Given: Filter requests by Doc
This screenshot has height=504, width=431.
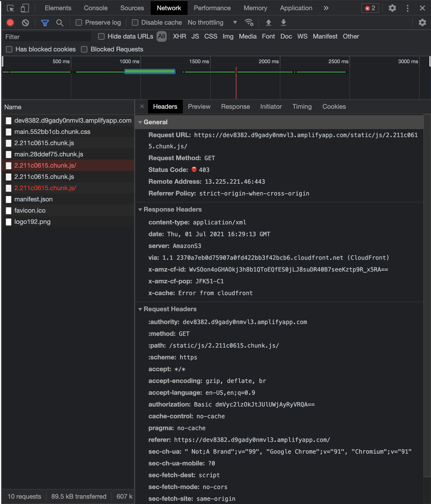Looking at the screenshot, I should point(286,36).
